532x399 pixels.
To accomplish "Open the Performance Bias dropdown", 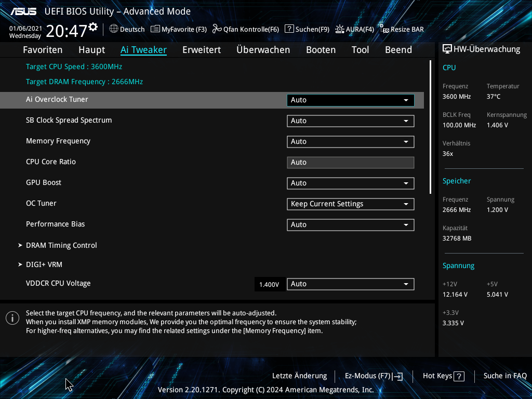I will coord(351,224).
